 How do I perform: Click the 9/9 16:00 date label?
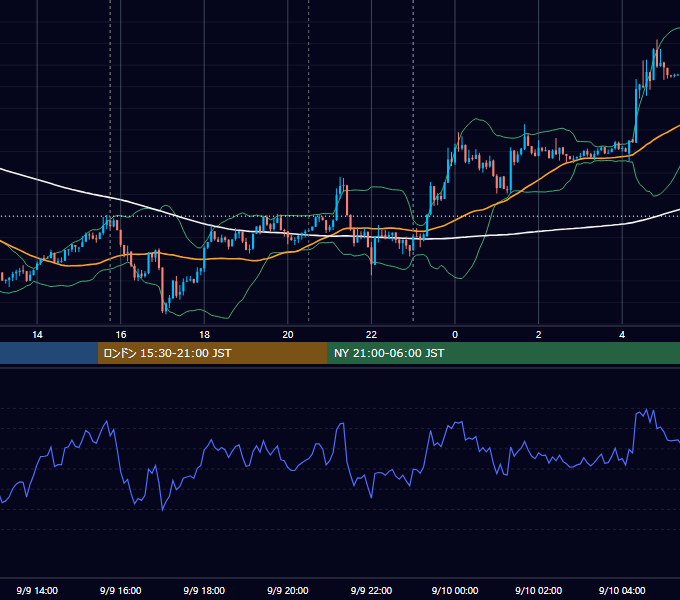point(121,590)
